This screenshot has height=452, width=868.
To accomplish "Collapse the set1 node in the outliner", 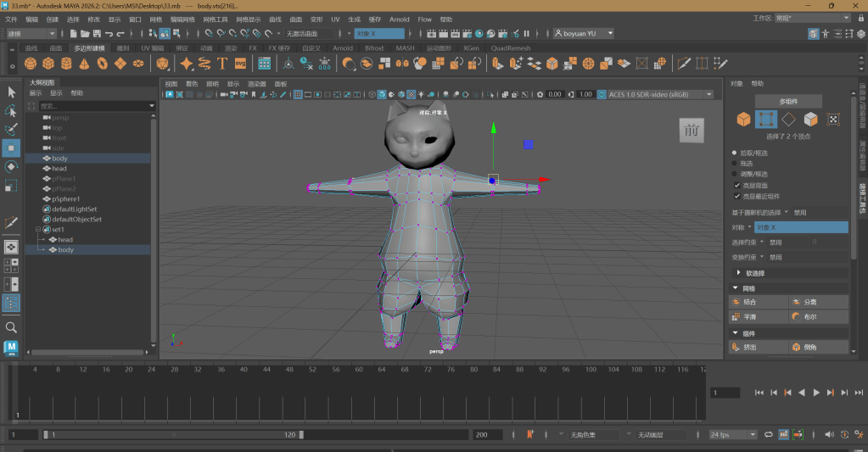I will [38, 229].
